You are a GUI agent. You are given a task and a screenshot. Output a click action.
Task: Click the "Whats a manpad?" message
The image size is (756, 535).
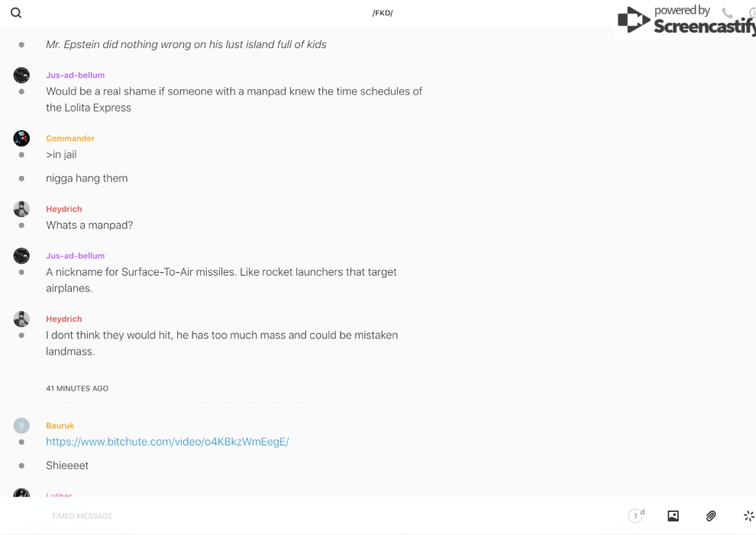tap(89, 225)
